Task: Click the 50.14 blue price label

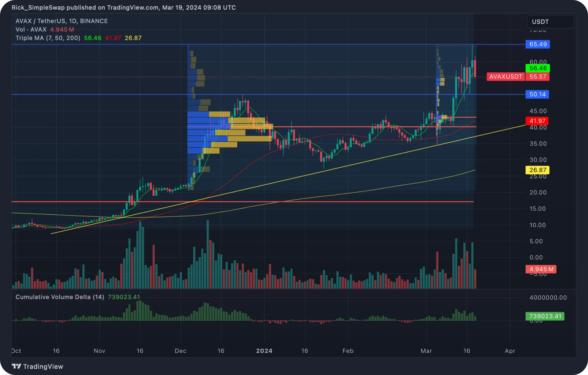Action: [x=537, y=94]
